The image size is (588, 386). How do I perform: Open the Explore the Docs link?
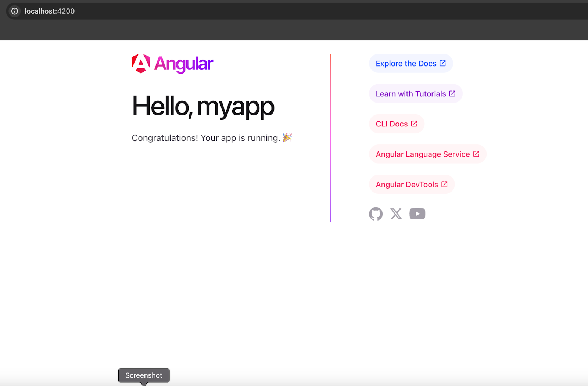click(411, 64)
